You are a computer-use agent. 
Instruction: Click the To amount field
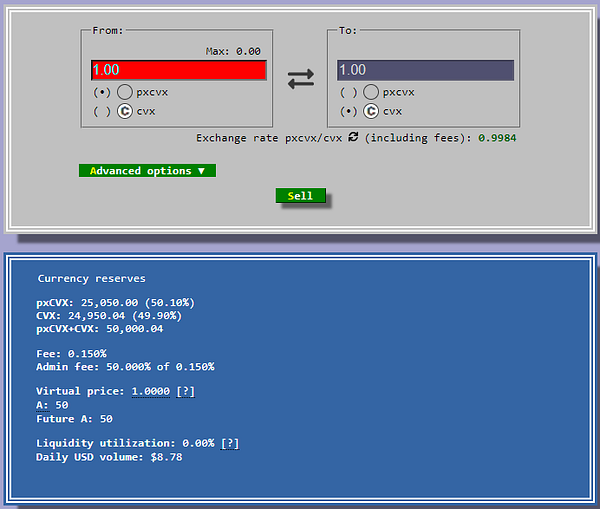pyautogui.click(x=426, y=70)
